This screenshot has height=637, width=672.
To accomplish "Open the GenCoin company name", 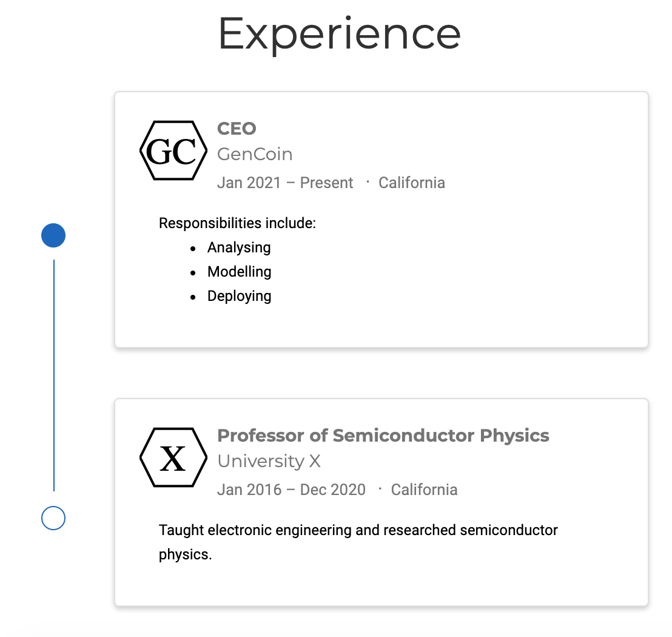I will pyautogui.click(x=255, y=154).
